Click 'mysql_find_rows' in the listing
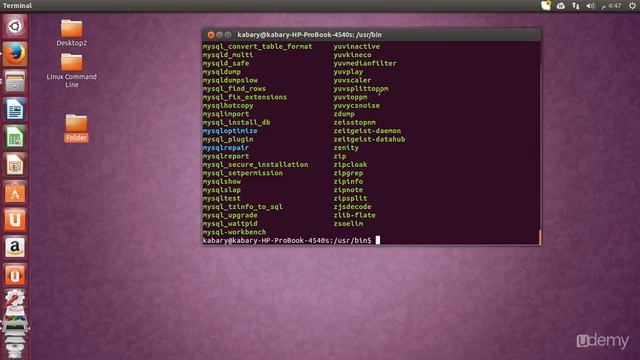Image resolution: width=640 pixels, height=360 pixels. pos(234,89)
